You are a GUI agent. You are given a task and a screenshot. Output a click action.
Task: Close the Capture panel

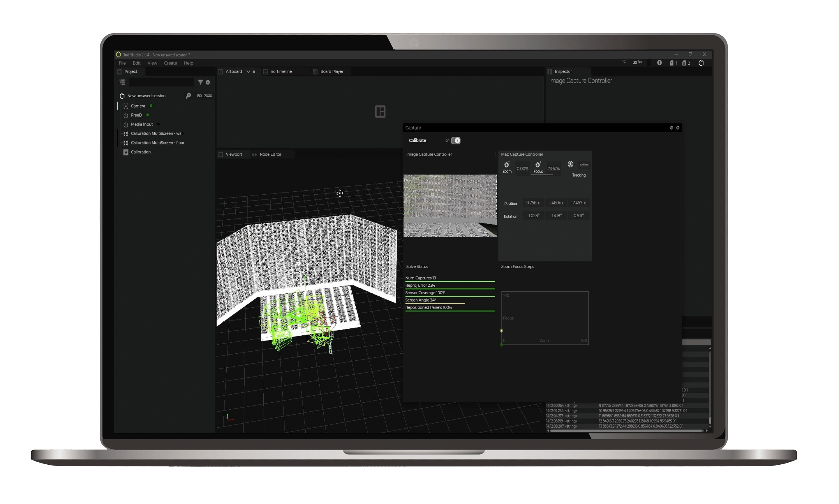(x=678, y=128)
